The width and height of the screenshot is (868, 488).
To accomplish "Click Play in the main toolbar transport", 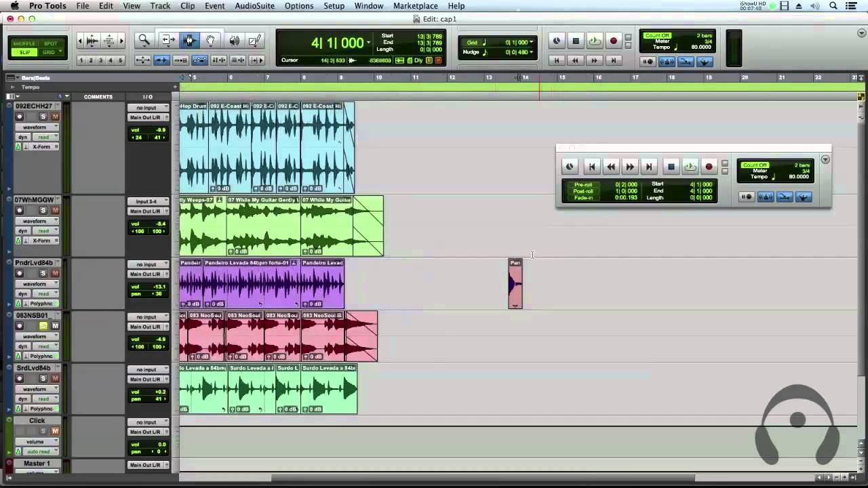I will (x=595, y=41).
